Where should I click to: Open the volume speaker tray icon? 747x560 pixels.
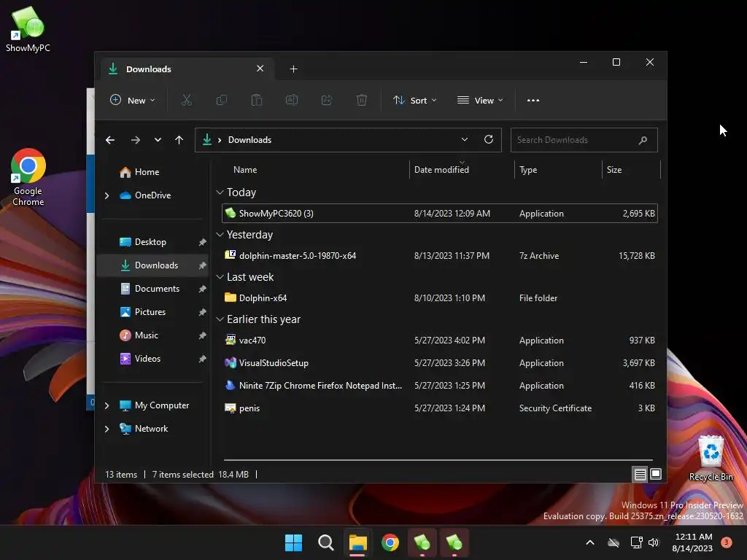point(654,542)
